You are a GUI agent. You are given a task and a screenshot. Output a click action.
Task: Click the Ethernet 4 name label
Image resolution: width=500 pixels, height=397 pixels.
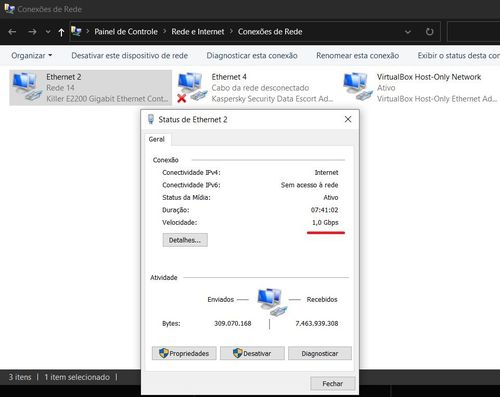[x=229, y=77]
